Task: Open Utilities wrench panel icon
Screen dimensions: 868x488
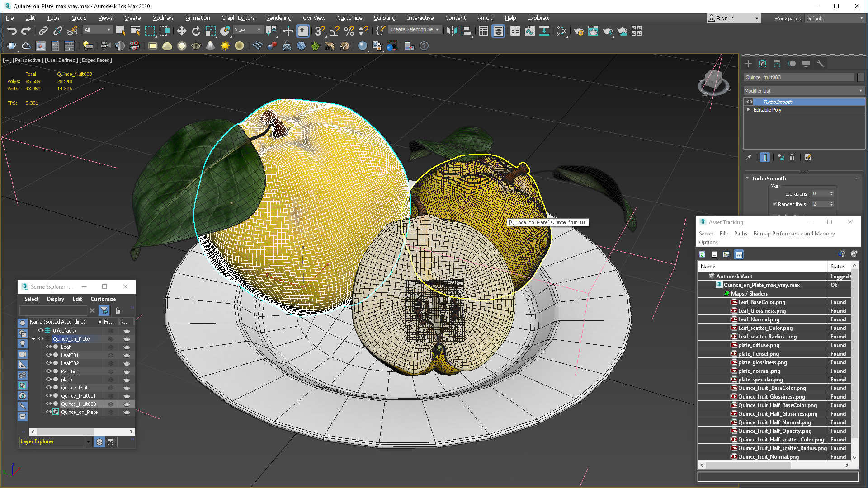Action: (x=821, y=64)
